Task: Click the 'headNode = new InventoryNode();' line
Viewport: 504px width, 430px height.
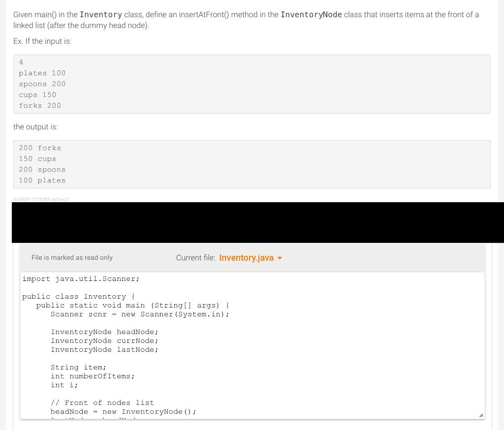Action: 124,411
